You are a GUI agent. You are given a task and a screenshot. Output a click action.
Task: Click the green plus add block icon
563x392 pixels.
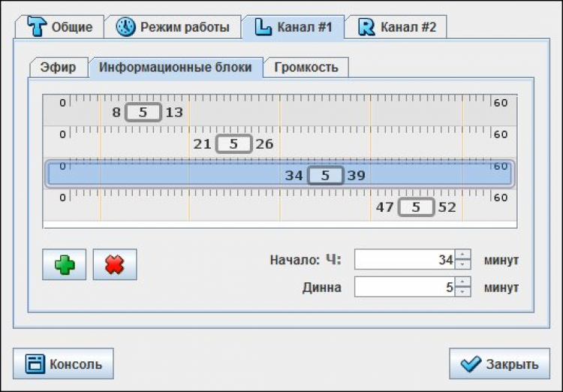pyautogui.click(x=65, y=265)
